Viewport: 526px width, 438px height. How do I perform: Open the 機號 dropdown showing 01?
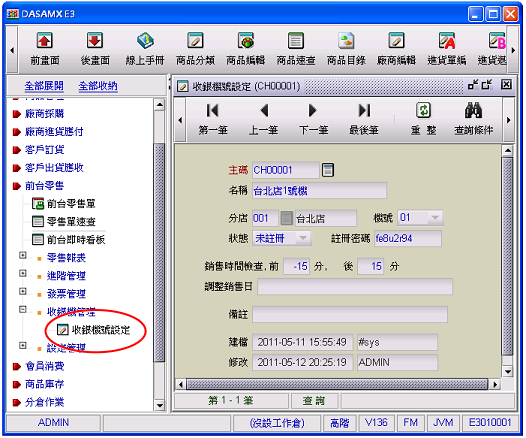click(x=435, y=218)
